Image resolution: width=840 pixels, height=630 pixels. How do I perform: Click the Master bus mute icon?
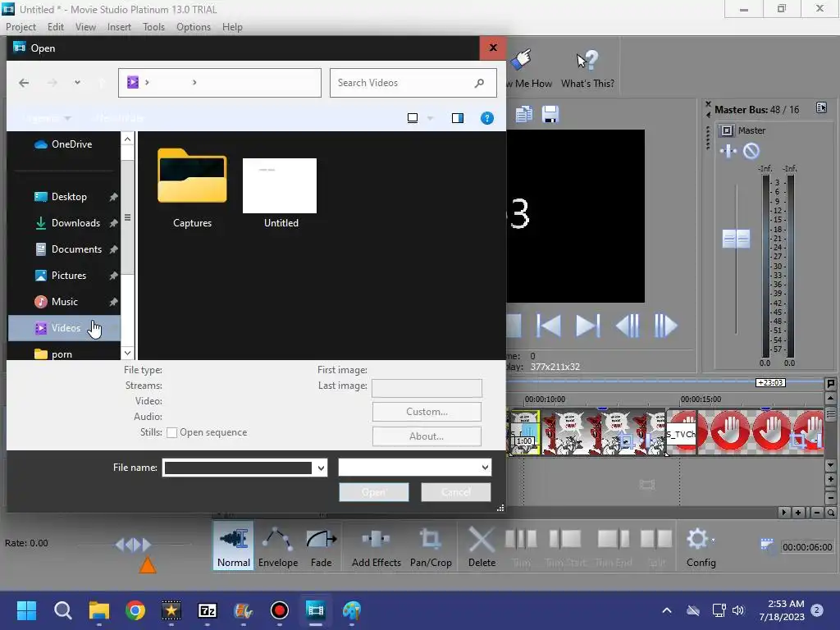click(751, 151)
